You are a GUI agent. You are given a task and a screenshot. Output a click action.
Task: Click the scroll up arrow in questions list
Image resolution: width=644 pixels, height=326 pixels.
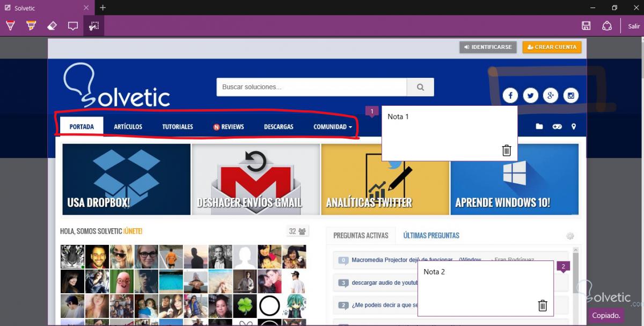tap(577, 250)
